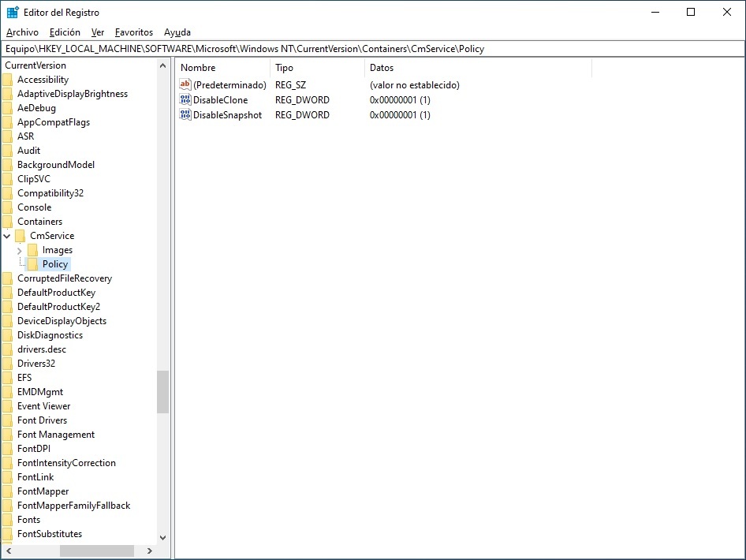The image size is (746, 560).
Task: Click the registry path address bar
Action: [x=372, y=49]
